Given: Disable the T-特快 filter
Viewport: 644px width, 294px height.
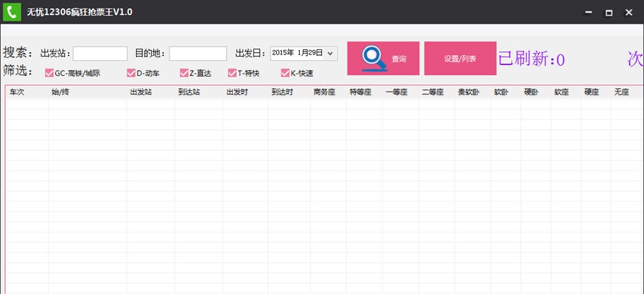Looking at the screenshot, I should pyautogui.click(x=233, y=73).
